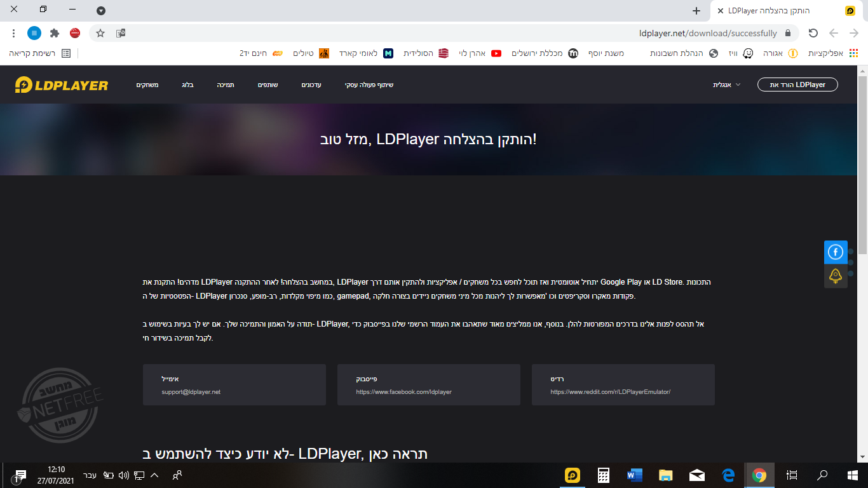
Task: Open the עדכונים menu item
Action: (311, 85)
